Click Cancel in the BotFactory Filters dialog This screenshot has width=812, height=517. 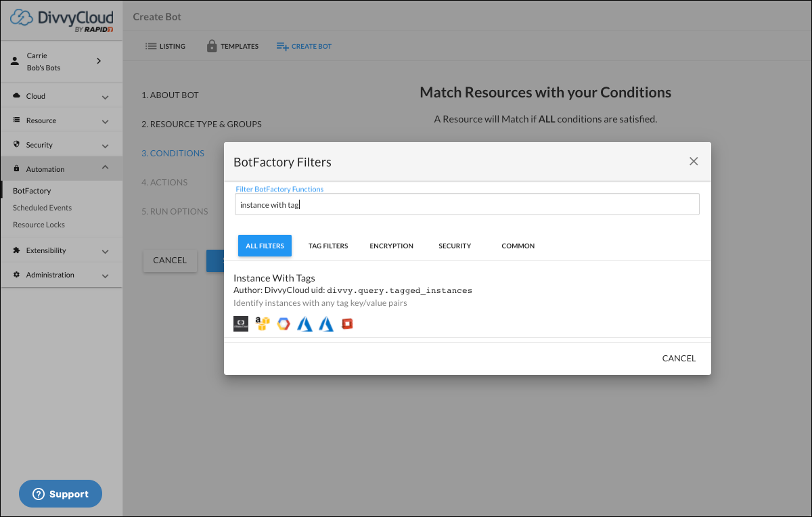point(679,358)
